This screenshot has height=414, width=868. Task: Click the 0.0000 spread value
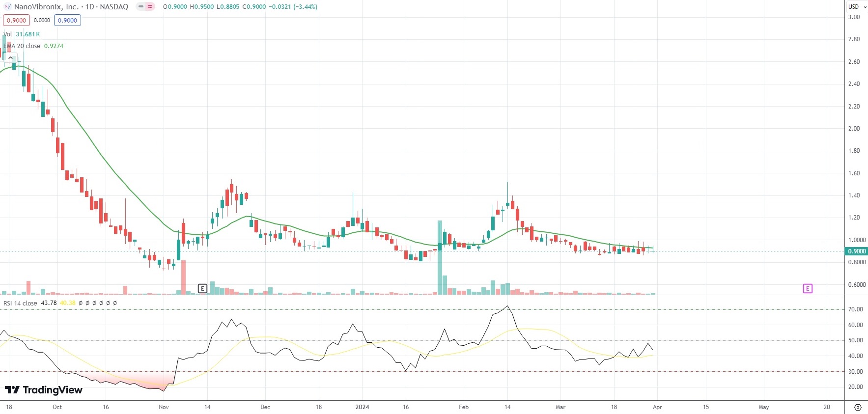click(42, 20)
